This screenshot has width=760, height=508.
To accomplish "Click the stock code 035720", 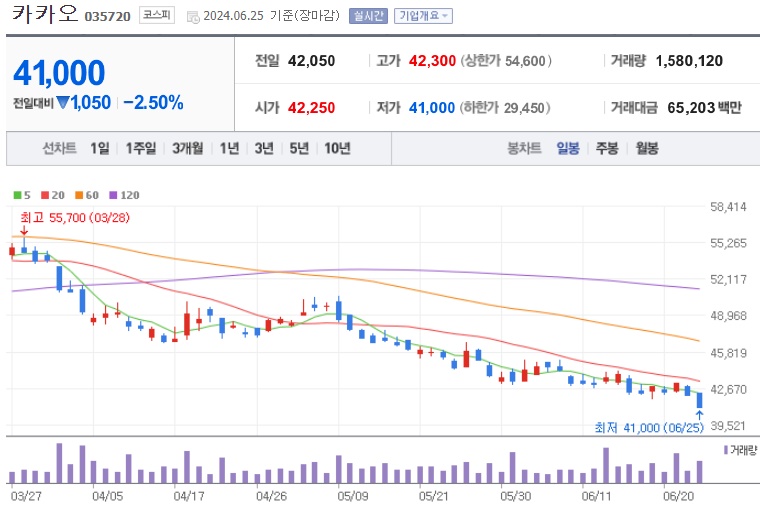I will pyautogui.click(x=108, y=16).
